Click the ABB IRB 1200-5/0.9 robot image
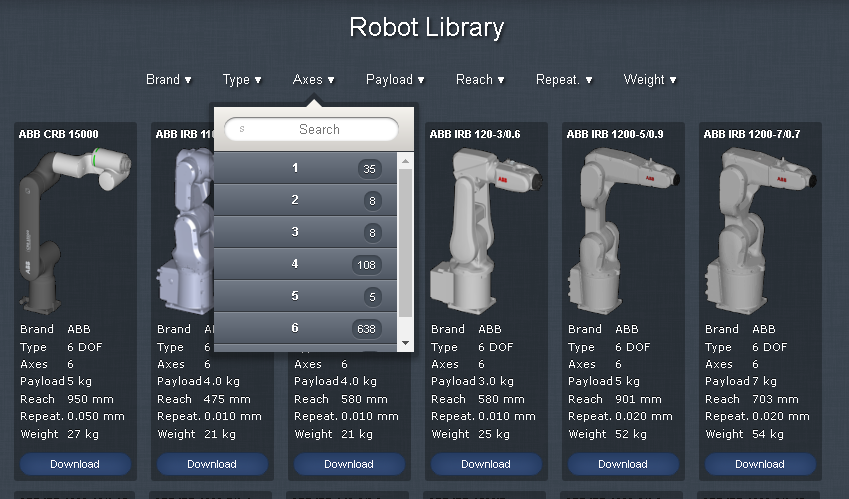The height and width of the screenshot is (499, 849). (x=623, y=230)
